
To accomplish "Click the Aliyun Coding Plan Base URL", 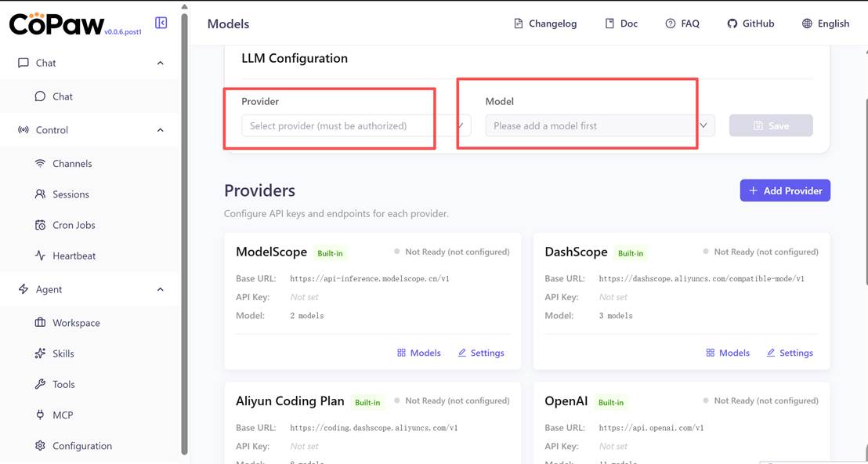I will pyautogui.click(x=374, y=427).
